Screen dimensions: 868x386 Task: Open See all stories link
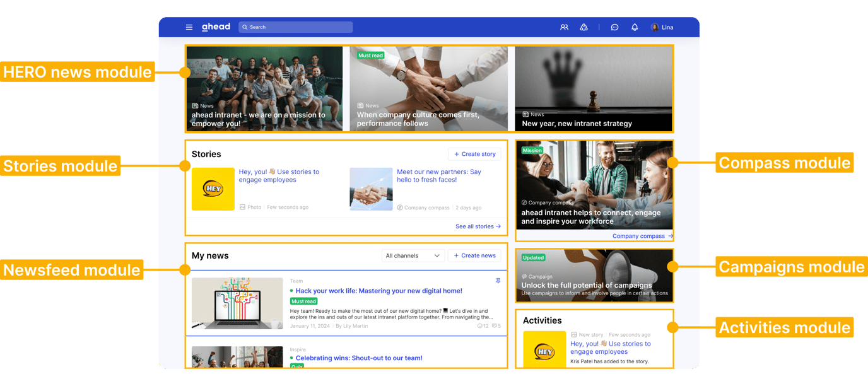coord(478,226)
